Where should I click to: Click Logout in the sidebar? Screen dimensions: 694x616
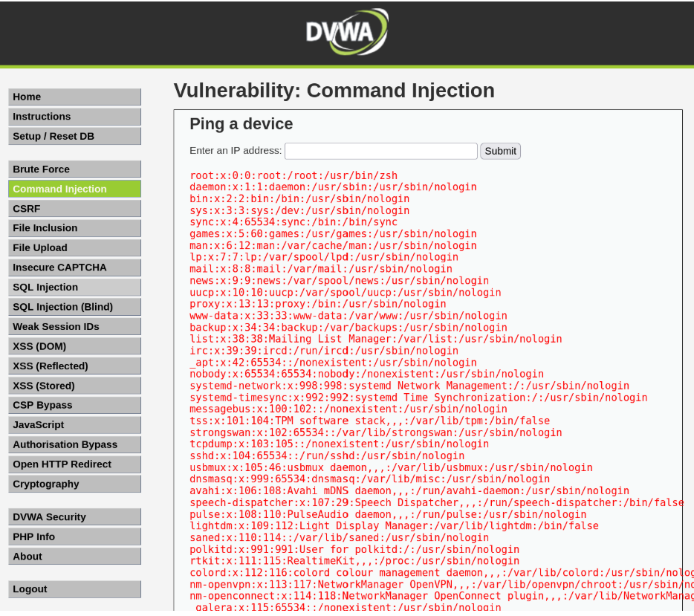tap(74, 589)
